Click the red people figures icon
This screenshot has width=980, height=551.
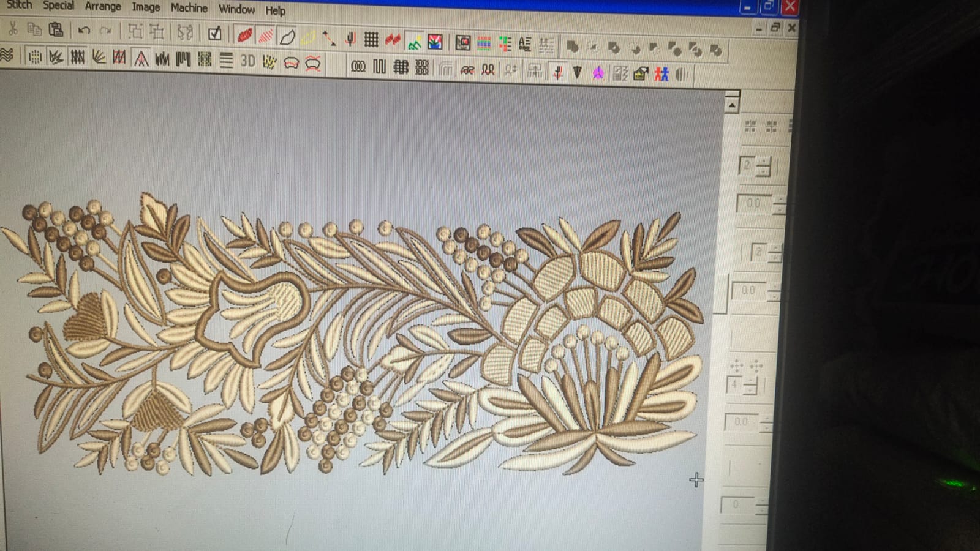(x=661, y=74)
